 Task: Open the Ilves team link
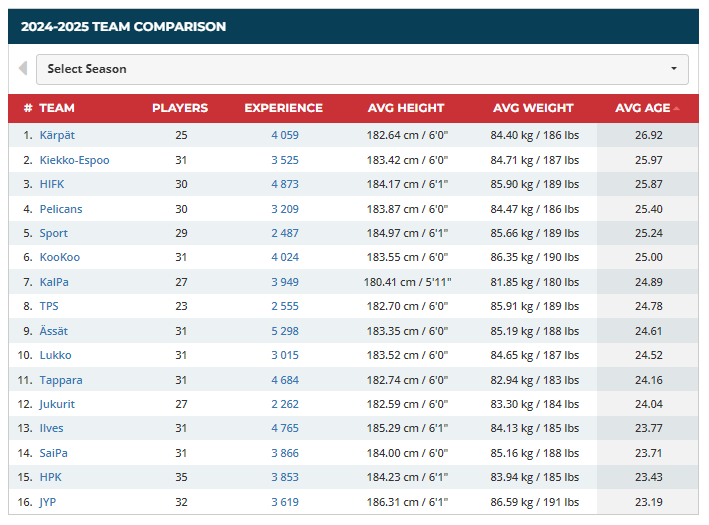click(52, 428)
